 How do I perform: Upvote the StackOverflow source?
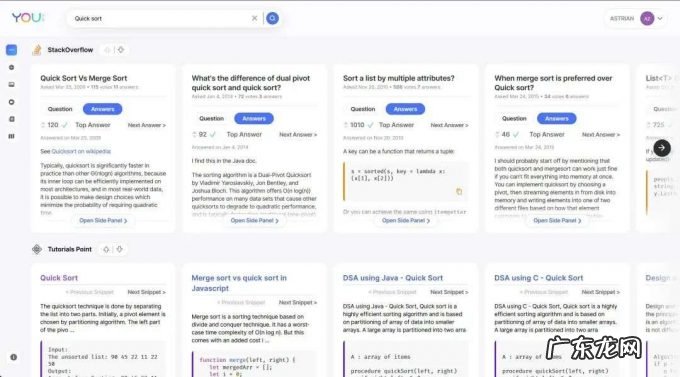pyautogui.click(x=107, y=50)
